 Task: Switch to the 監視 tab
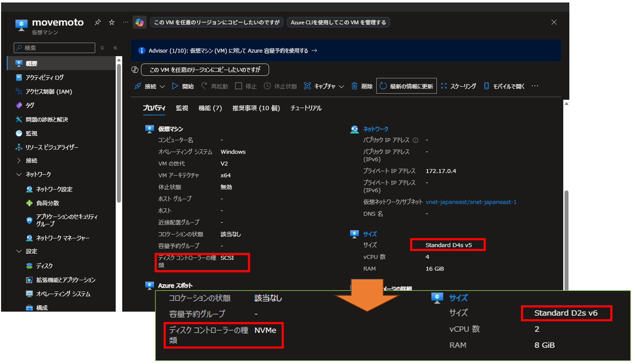coord(182,108)
